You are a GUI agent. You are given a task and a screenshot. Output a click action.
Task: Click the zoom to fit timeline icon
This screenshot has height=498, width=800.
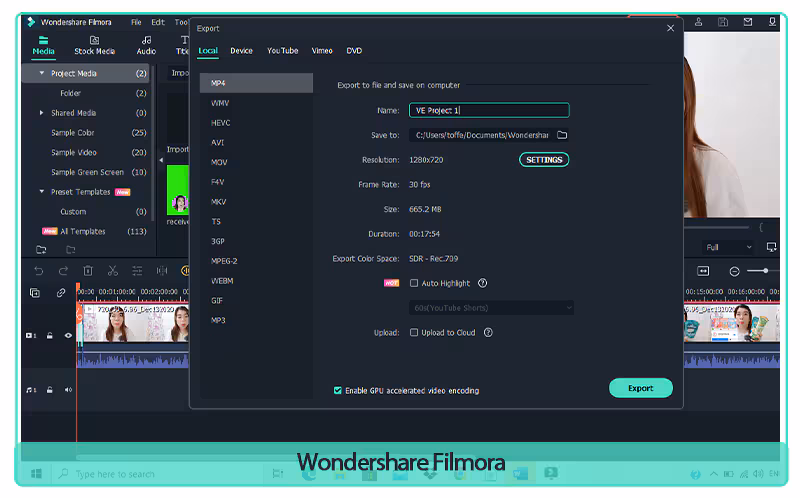coord(703,271)
